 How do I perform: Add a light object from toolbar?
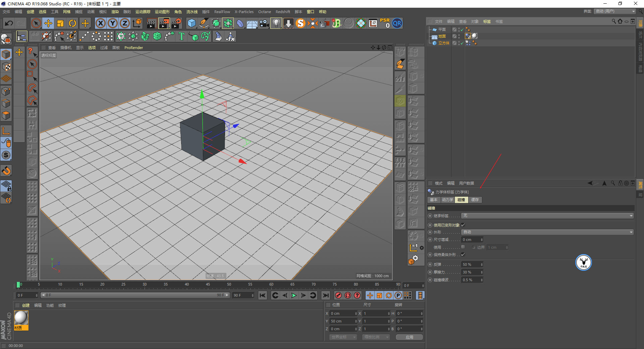(x=276, y=23)
